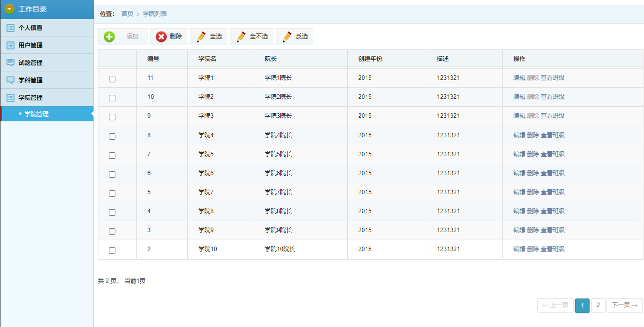Click the pencil icon on 全选 button
The image size is (644, 327).
click(201, 36)
